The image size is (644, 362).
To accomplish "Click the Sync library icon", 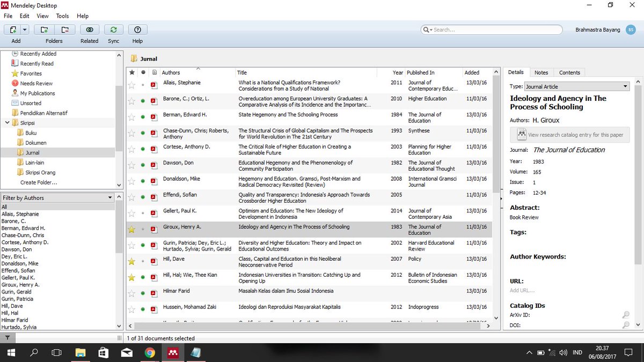I will point(113,29).
